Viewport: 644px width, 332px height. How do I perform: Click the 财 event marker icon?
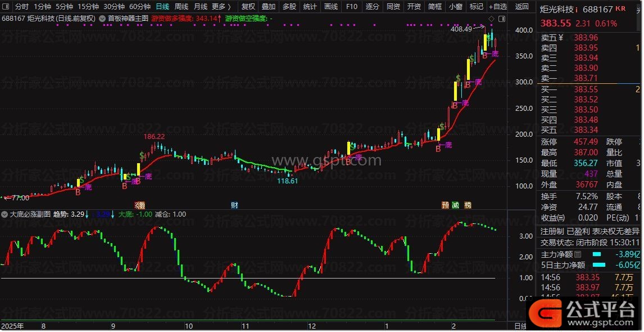point(234,205)
